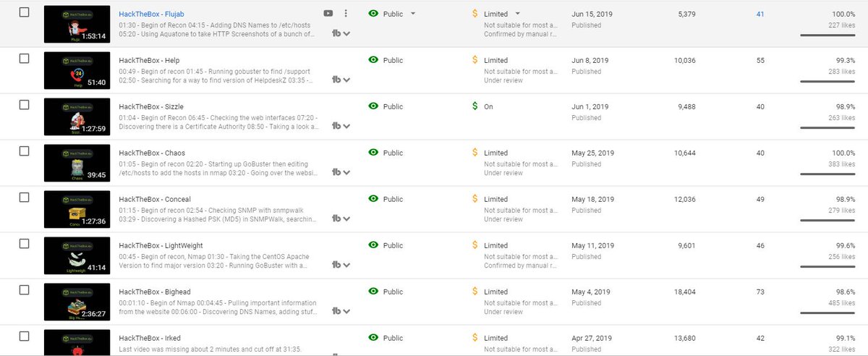The width and height of the screenshot is (868, 356).
Task: Click the green eye visibility icon for Flujab
Action: click(373, 14)
